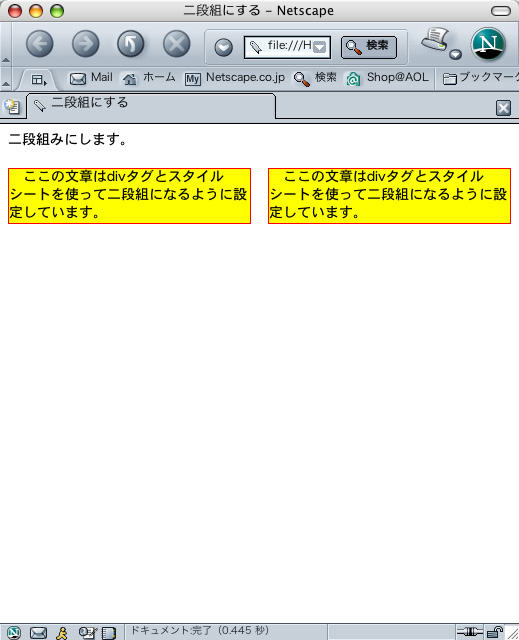This screenshot has width=519, height=640.
Task: Click the padlock security icon in status bar
Action: pos(495,632)
